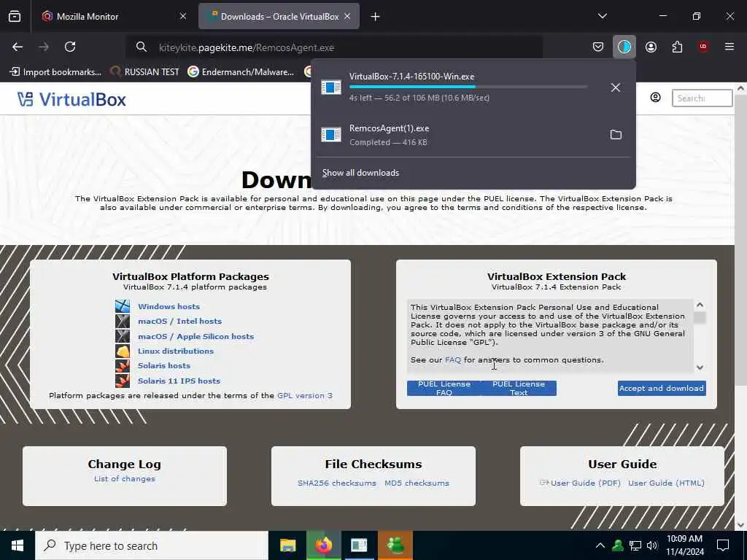747x560 pixels.
Task: Open the Linux distributions link
Action: tap(176, 351)
